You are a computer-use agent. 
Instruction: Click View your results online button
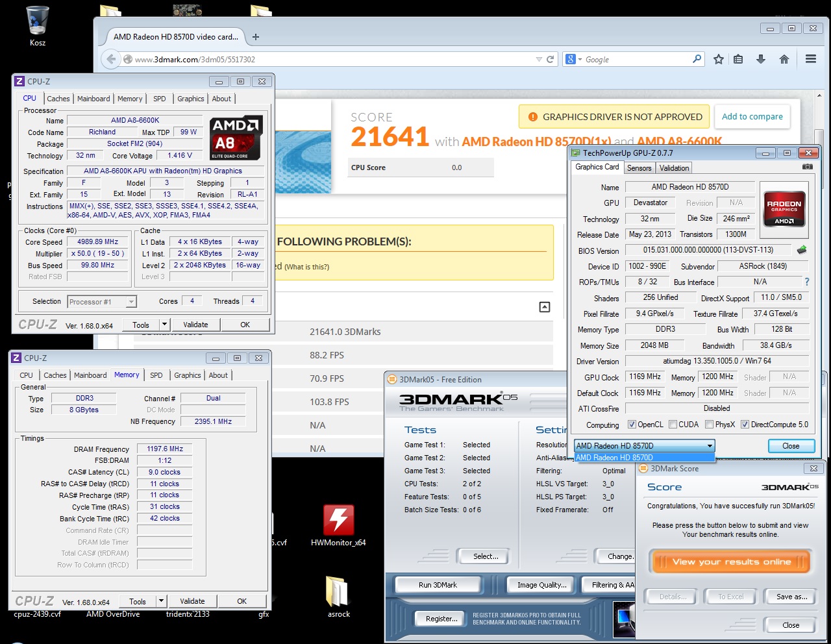[731, 562]
